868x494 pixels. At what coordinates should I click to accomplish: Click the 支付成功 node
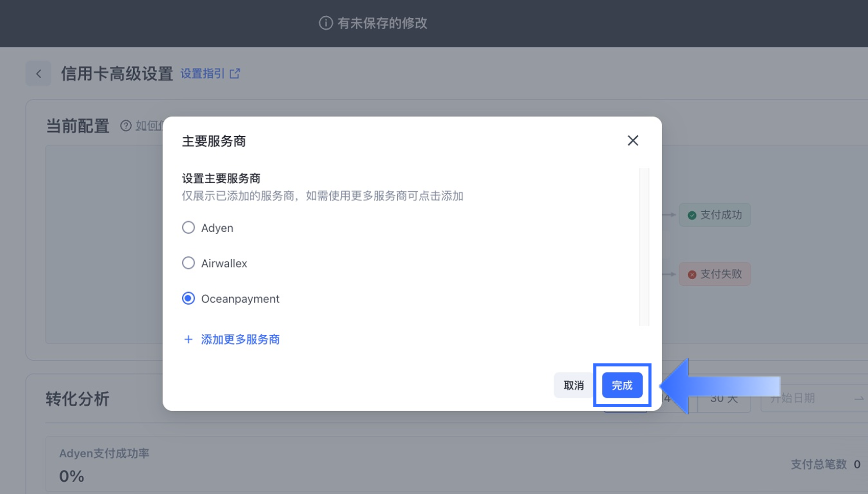pos(715,215)
